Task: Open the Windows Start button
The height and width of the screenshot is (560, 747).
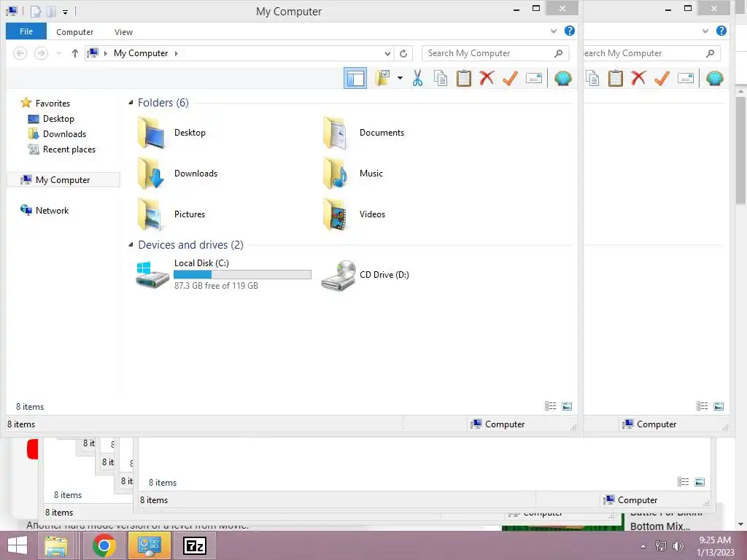Action: [x=18, y=545]
